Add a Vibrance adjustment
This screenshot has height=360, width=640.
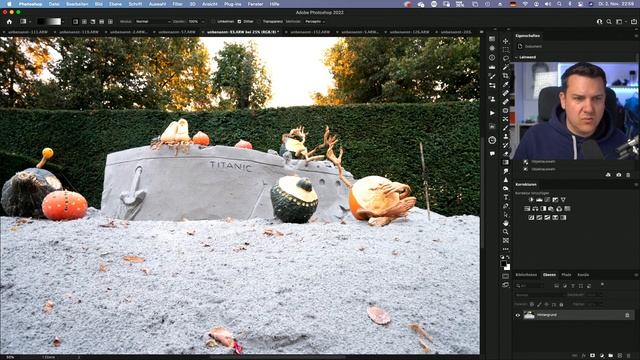(563, 200)
